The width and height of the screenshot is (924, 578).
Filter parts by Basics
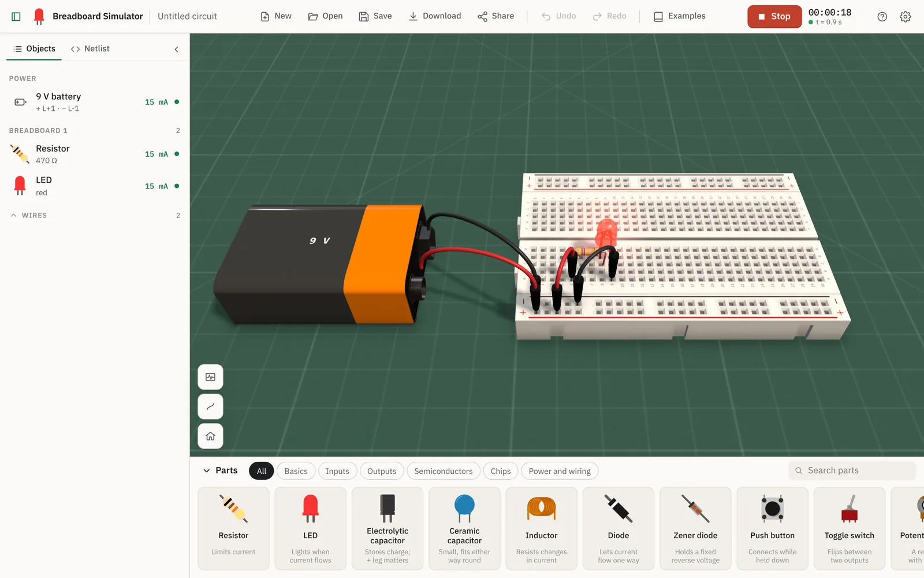coord(296,471)
